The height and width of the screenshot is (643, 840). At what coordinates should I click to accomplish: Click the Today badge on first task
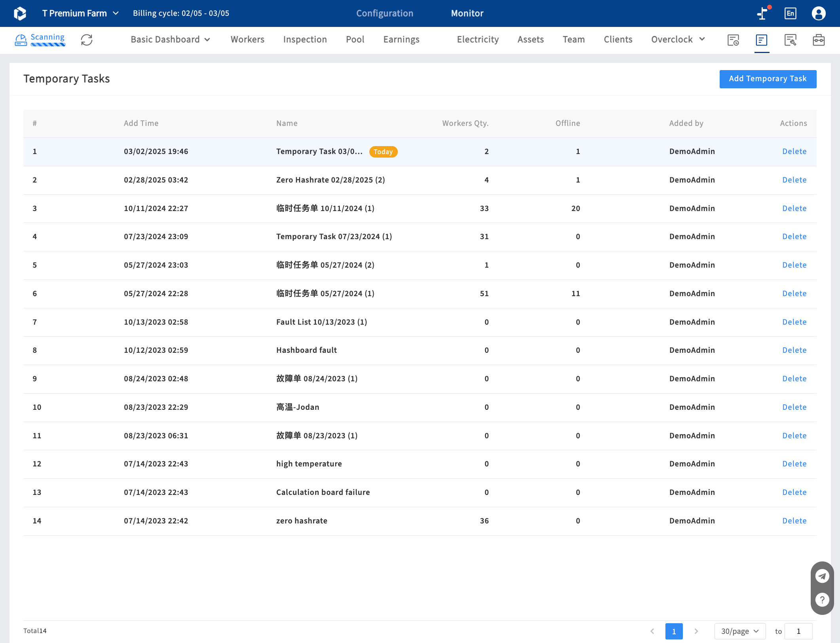click(x=383, y=152)
